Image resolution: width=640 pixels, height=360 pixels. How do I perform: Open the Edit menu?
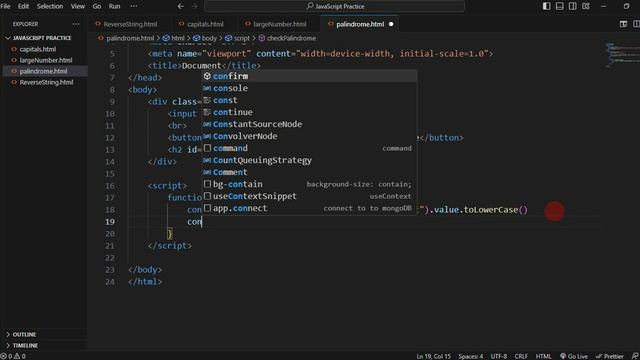coord(23,6)
